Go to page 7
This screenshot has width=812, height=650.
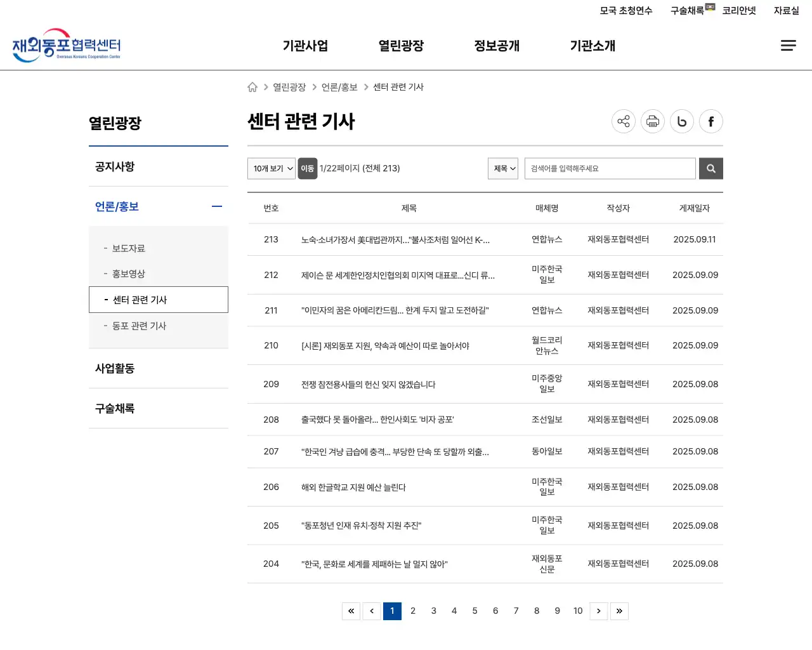coord(516,611)
